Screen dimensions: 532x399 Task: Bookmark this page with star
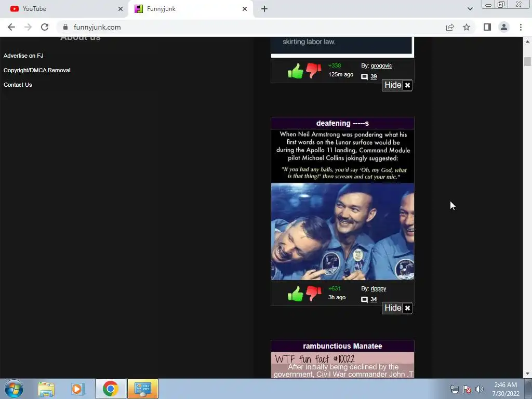coord(467,27)
